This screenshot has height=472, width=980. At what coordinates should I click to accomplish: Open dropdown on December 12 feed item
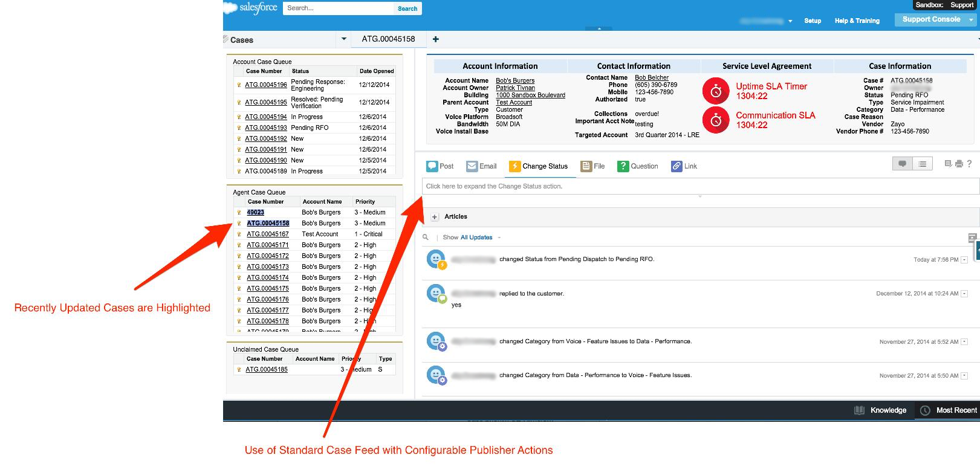coord(964,294)
